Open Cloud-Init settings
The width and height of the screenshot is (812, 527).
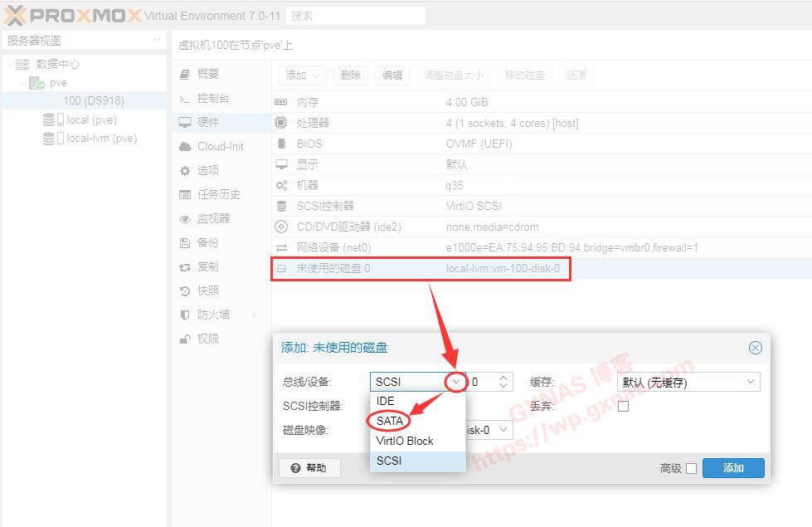218,145
